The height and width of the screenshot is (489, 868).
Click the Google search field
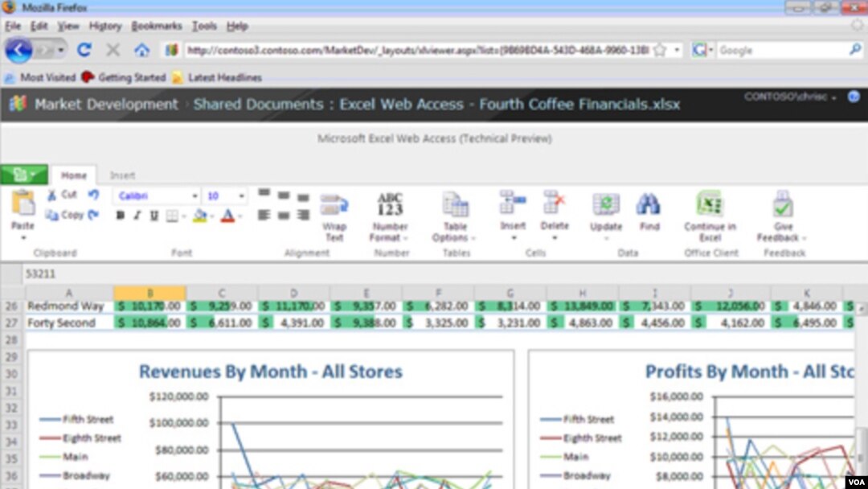click(782, 51)
